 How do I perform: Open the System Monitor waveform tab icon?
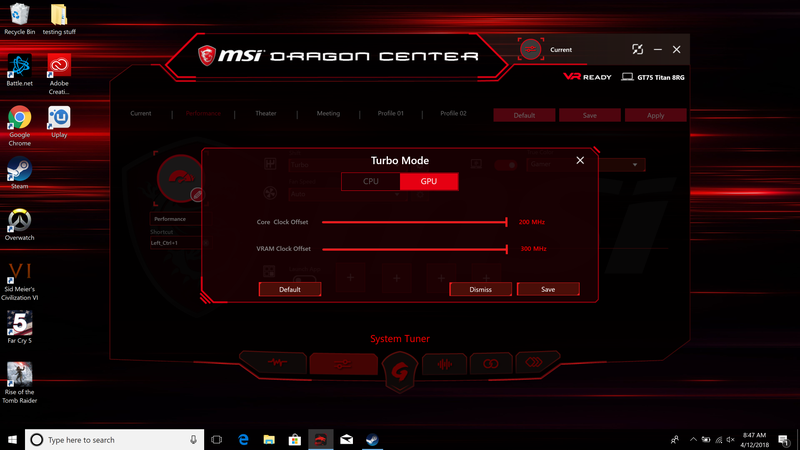coord(277,363)
